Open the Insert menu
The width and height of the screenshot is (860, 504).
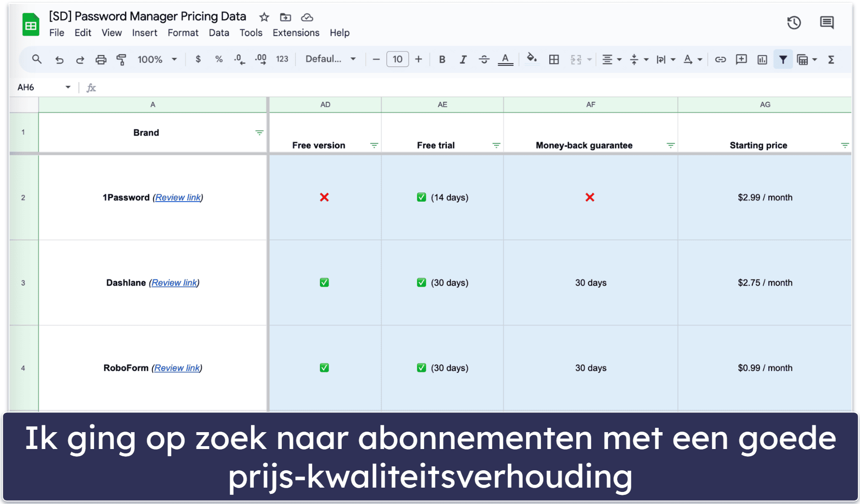(145, 33)
